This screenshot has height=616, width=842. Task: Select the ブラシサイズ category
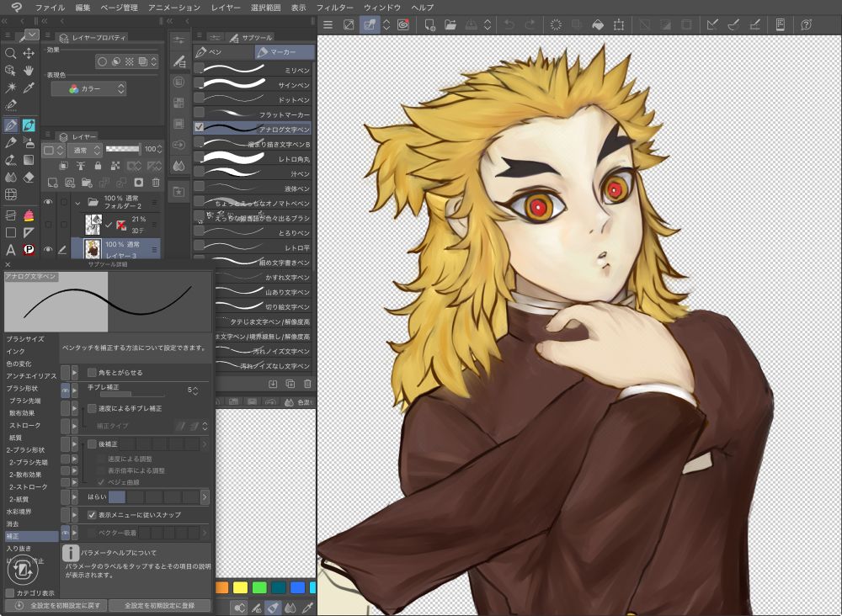click(25, 338)
